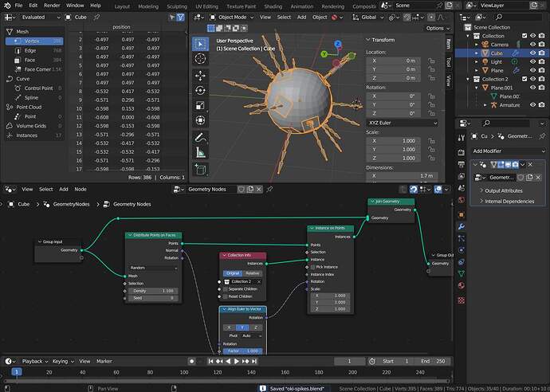
Task: Enable Separate Children in Collection Info node
Action: (x=226, y=289)
